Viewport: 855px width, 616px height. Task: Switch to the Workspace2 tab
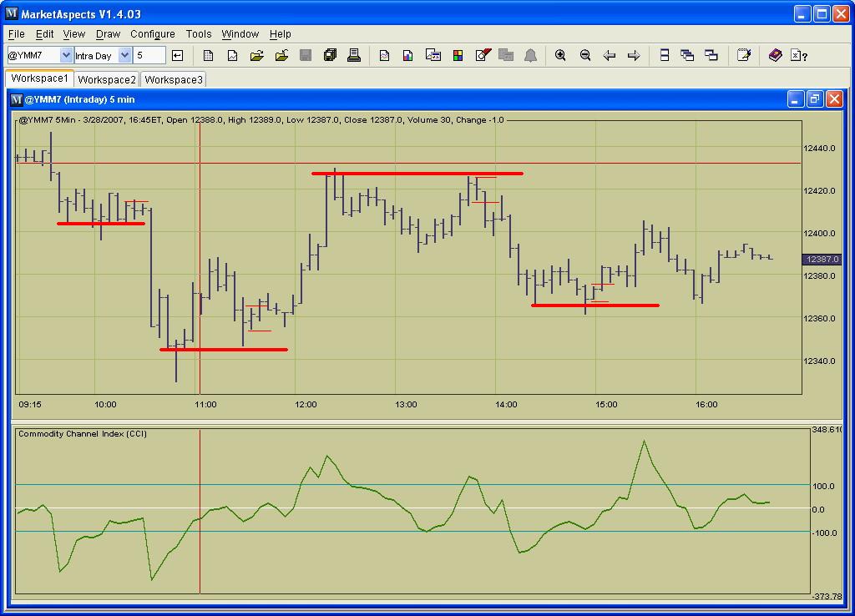107,80
